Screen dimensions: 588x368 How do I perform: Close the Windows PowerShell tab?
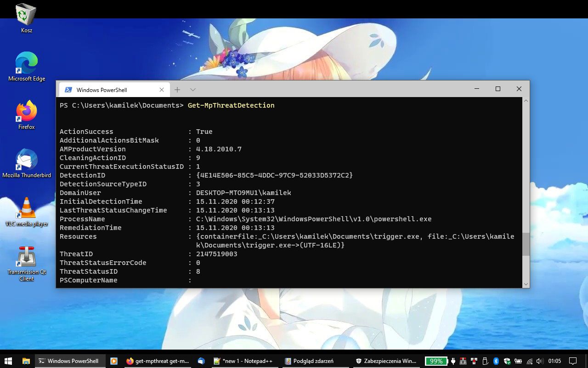(162, 90)
